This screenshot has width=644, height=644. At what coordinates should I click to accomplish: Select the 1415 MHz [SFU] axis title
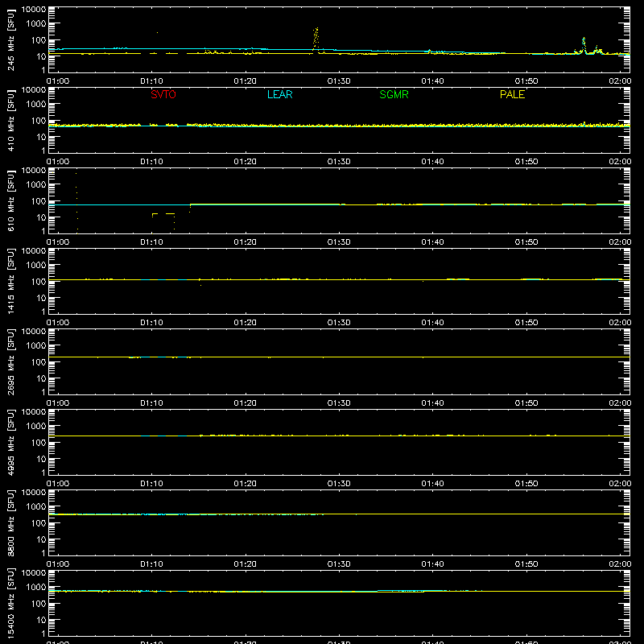(11, 281)
